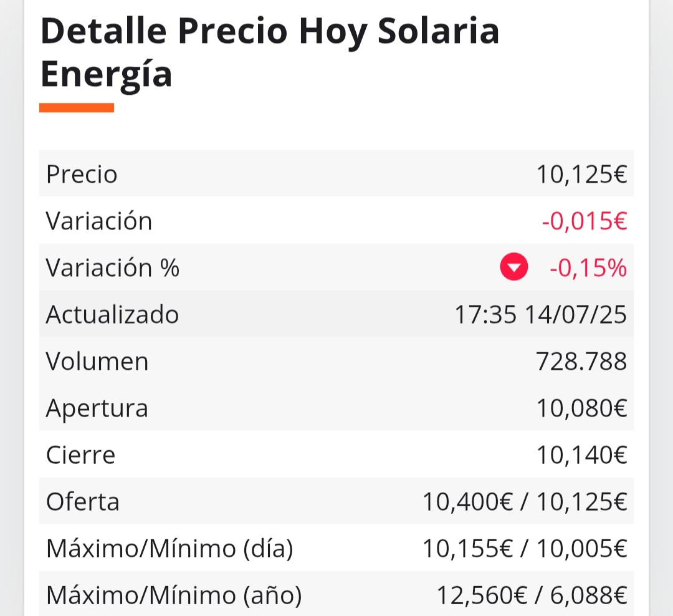Select the Precio value 10,125€

coord(581,175)
